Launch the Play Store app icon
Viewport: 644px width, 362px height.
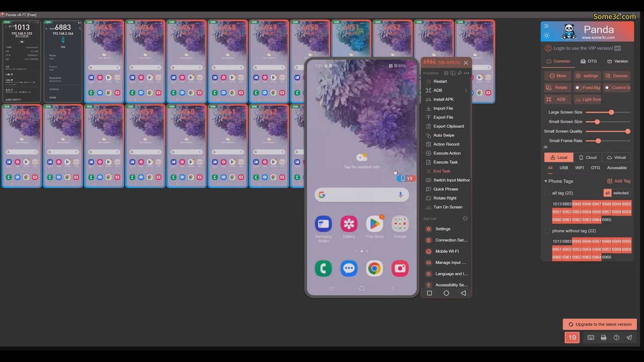click(x=374, y=224)
